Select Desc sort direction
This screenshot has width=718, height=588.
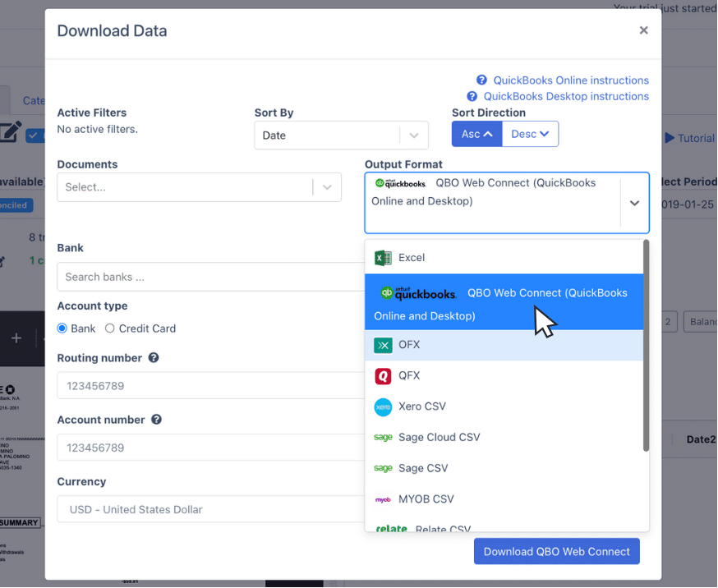(530, 134)
